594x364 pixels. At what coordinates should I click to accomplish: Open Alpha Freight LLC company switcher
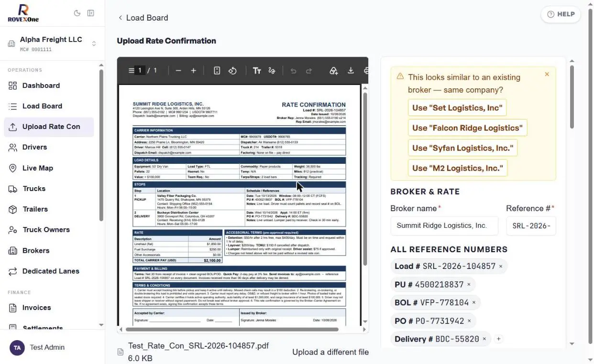52,44
